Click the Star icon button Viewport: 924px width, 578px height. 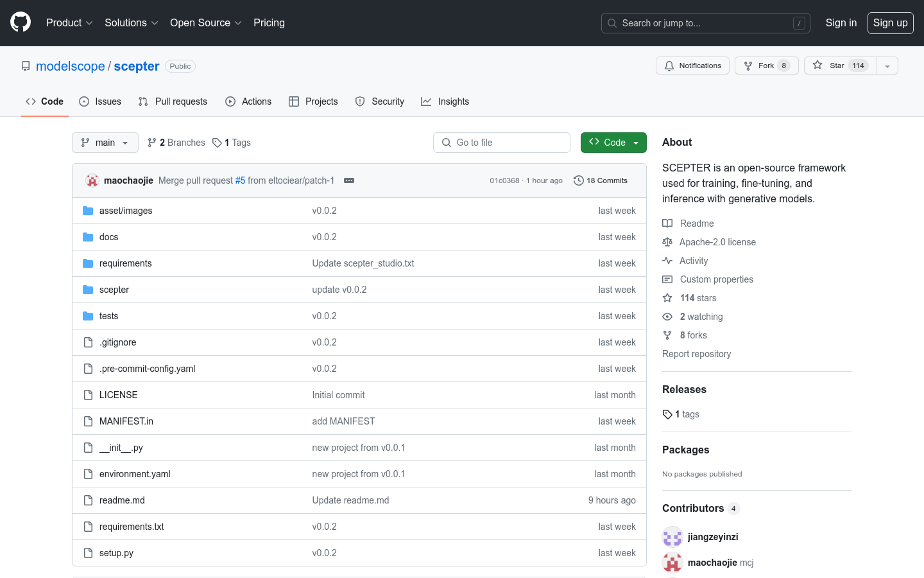point(817,66)
